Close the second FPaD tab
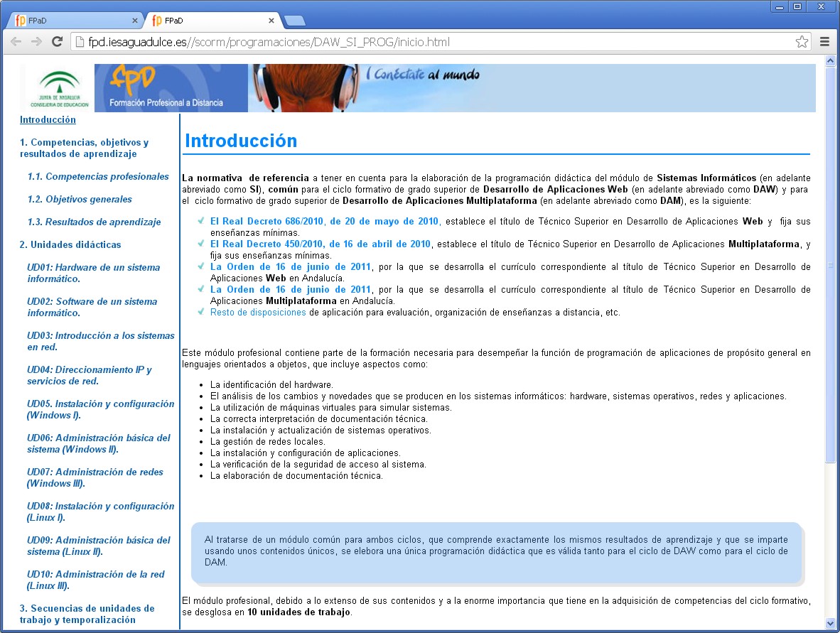 click(x=271, y=21)
